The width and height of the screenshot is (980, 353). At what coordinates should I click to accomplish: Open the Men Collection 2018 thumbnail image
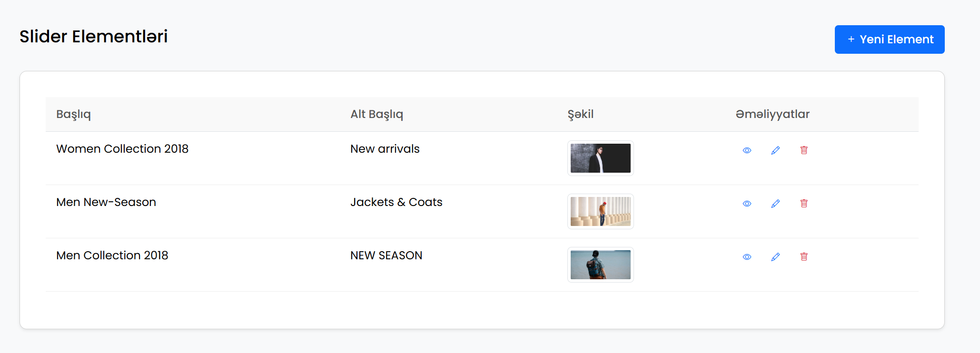601,265
